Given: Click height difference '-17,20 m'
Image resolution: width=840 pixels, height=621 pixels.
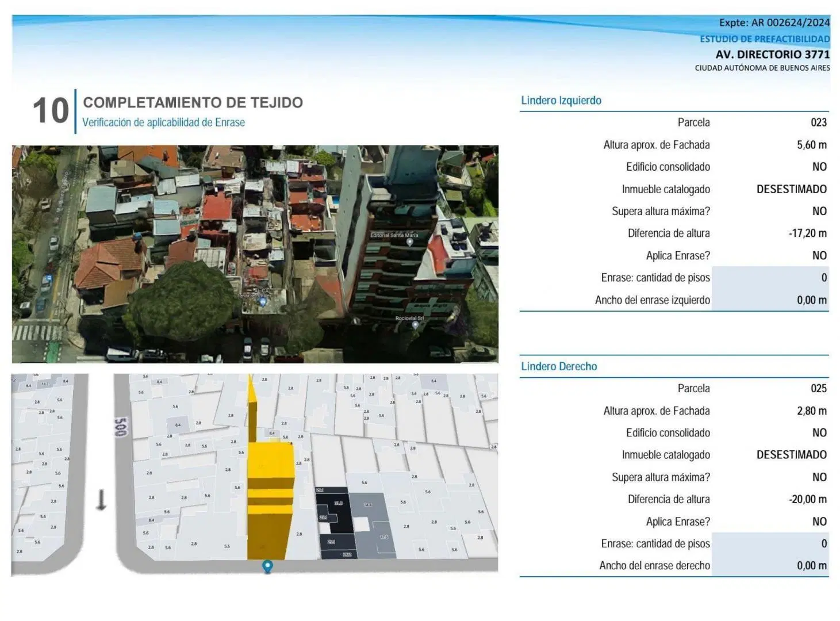Looking at the screenshot, I should point(808,233).
